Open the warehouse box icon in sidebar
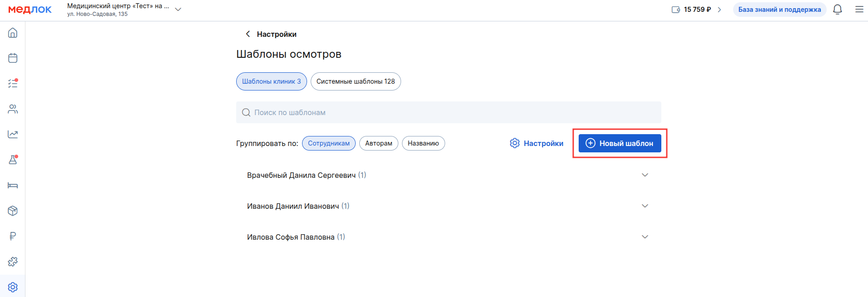The height and width of the screenshot is (297, 868). [x=13, y=211]
